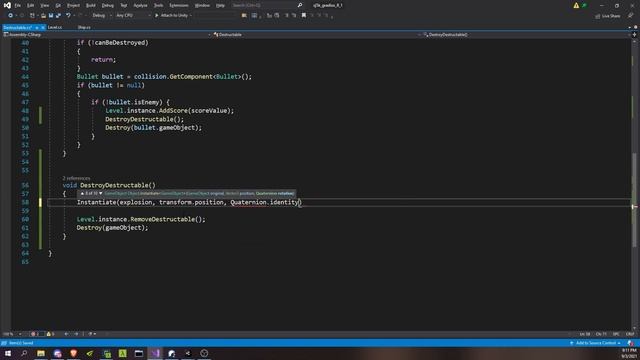Click the Windows Start button
This screenshot has width=640, height=360.
(x=8, y=353)
